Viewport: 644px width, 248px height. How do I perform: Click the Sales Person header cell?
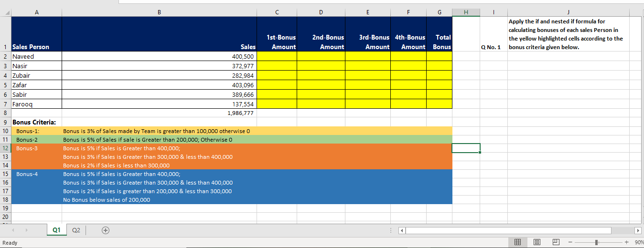36,34
